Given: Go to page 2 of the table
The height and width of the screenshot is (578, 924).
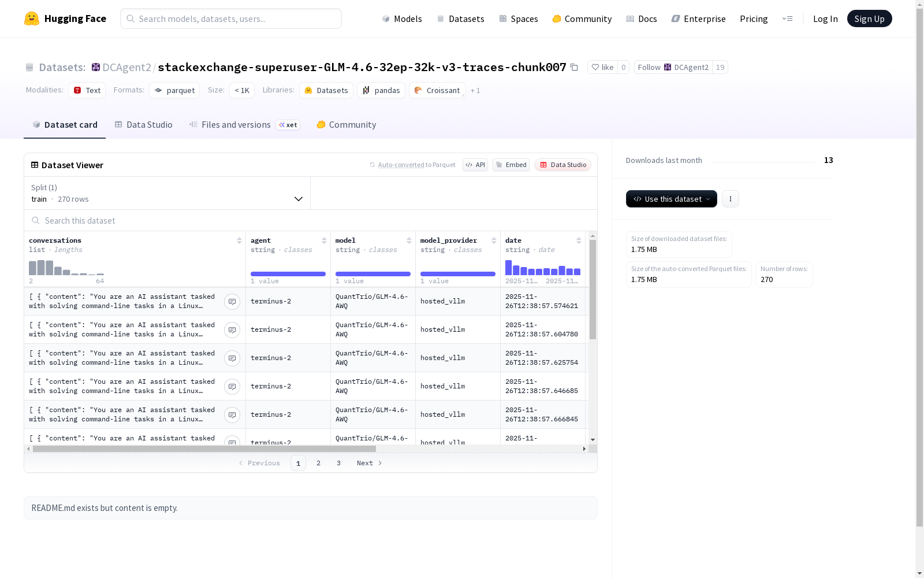Looking at the screenshot, I should click(318, 463).
